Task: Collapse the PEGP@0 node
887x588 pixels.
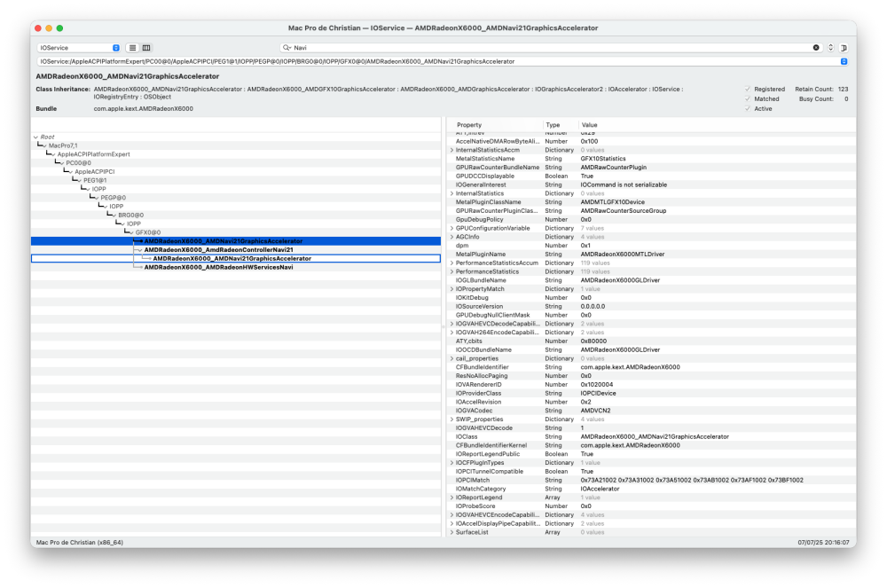Action: (97, 198)
